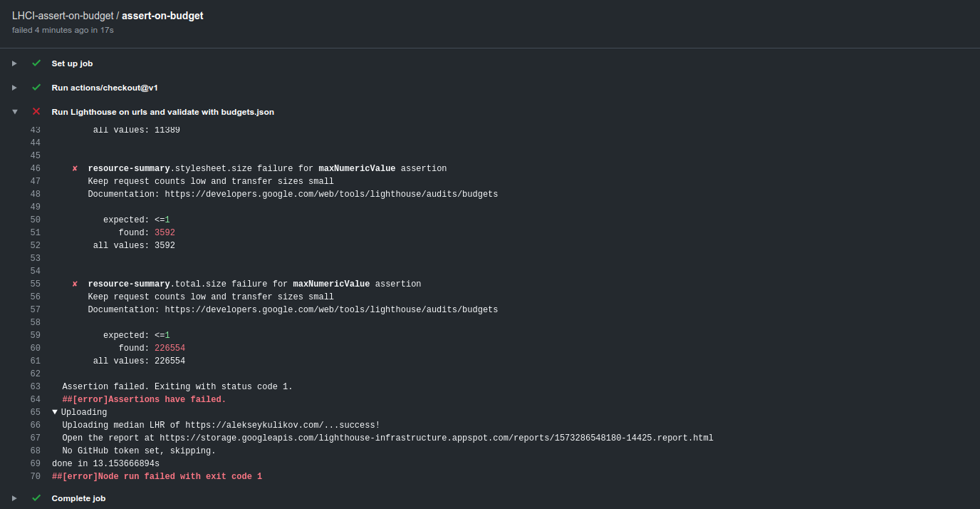Select log line number 55
980x509 pixels.
pyautogui.click(x=36, y=284)
